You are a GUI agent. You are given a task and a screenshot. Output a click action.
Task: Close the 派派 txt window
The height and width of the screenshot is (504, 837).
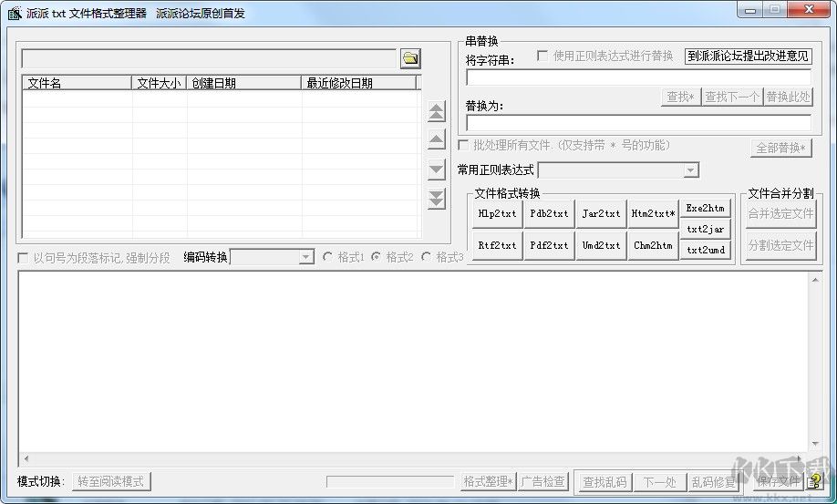(x=809, y=10)
